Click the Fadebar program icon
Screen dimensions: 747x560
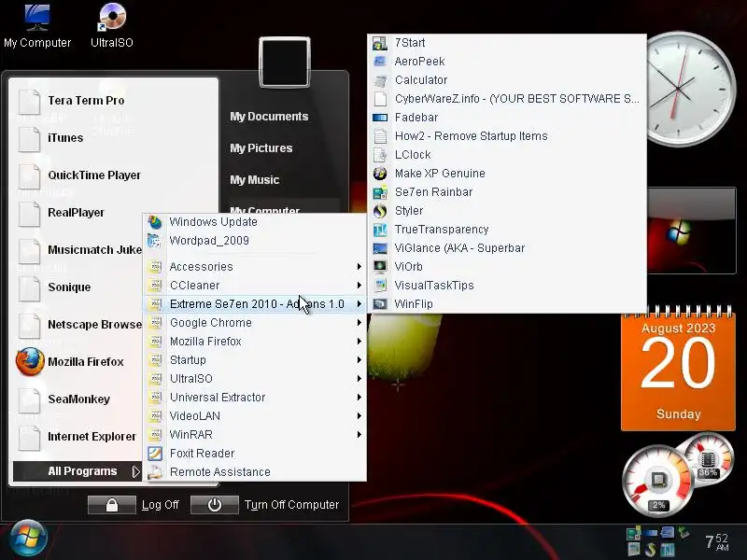click(x=380, y=118)
